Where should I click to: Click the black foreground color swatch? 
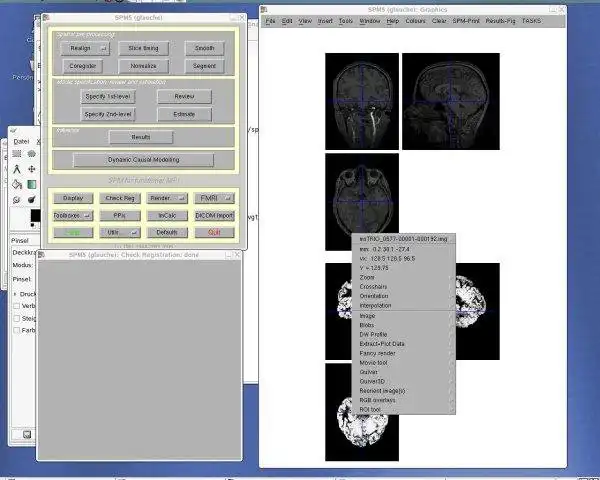pos(35,216)
